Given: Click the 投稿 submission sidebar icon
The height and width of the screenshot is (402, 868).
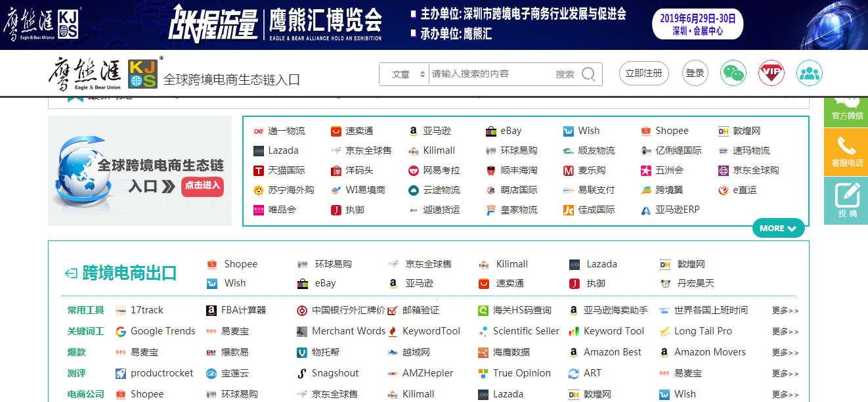Looking at the screenshot, I should point(846,201).
